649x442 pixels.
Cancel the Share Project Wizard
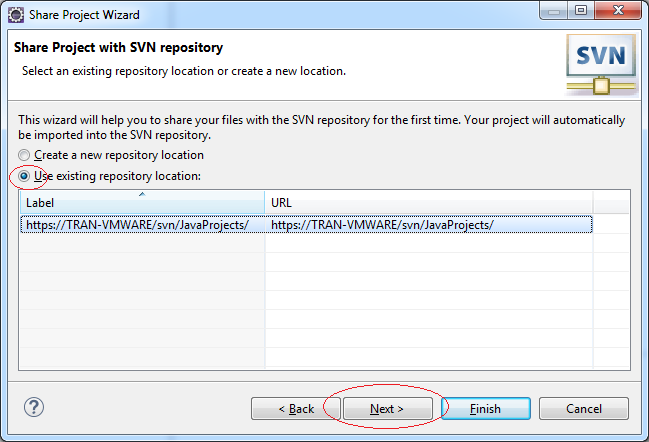584,409
